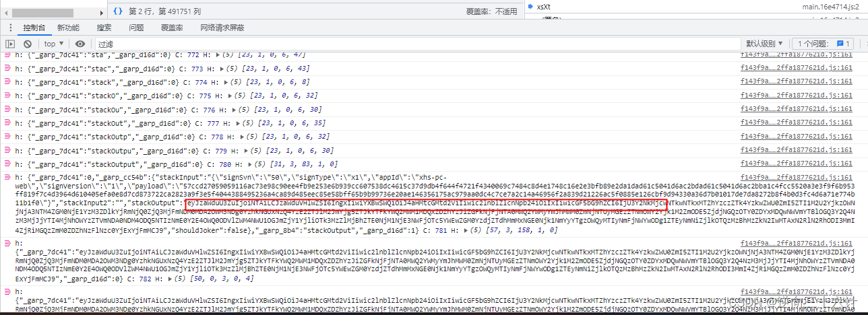Open source link on the C: 778 row
The height and width of the screenshot is (315, 868).
tap(797, 136)
